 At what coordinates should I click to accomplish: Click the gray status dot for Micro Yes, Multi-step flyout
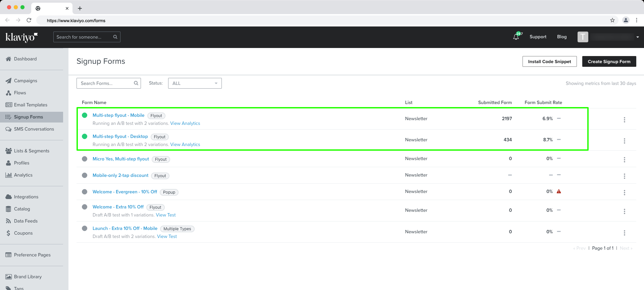point(85,159)
